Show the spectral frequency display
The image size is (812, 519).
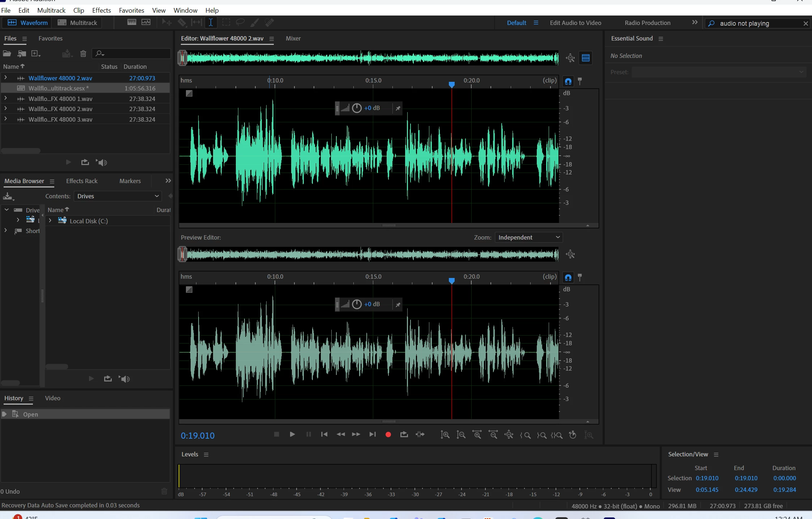(x=132, y=22)
